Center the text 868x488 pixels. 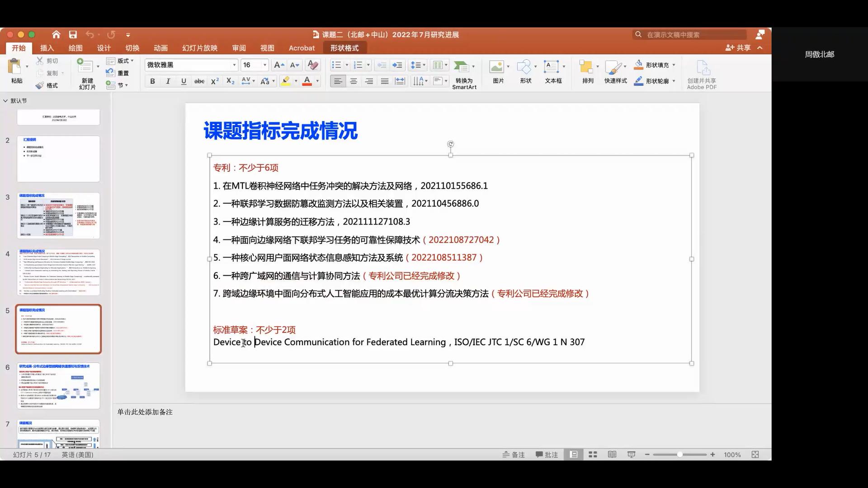(354, 81)
